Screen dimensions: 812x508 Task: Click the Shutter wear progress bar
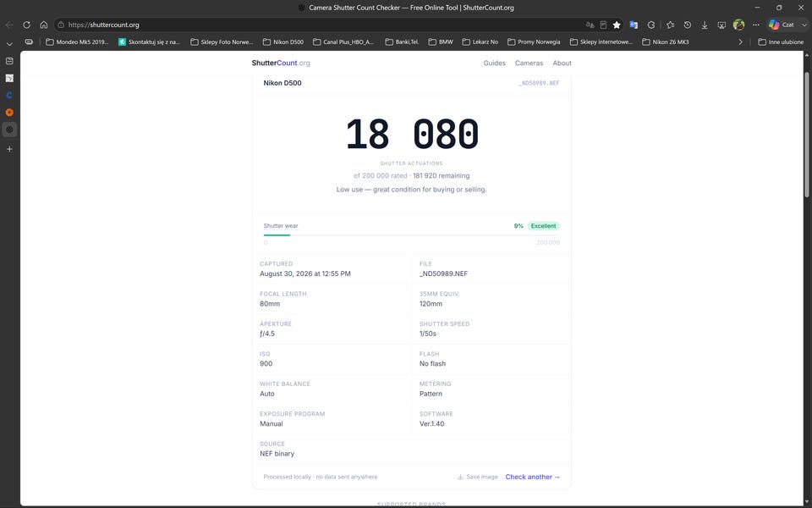coord(411,235)
